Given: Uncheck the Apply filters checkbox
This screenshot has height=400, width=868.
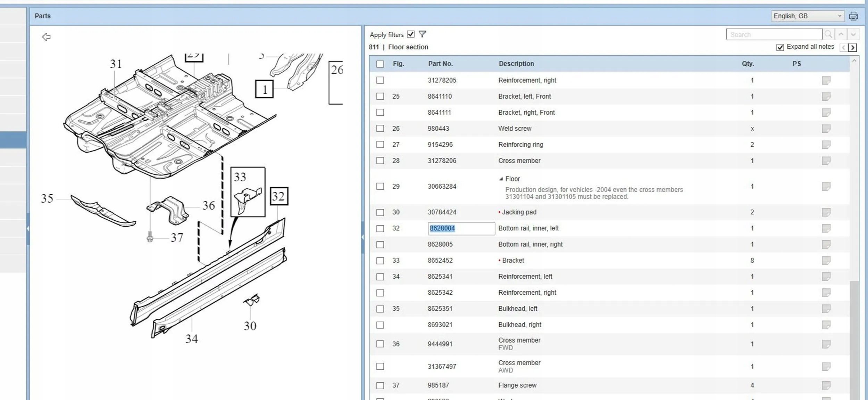Looking at the screenshot, I should tap(411, 34).
